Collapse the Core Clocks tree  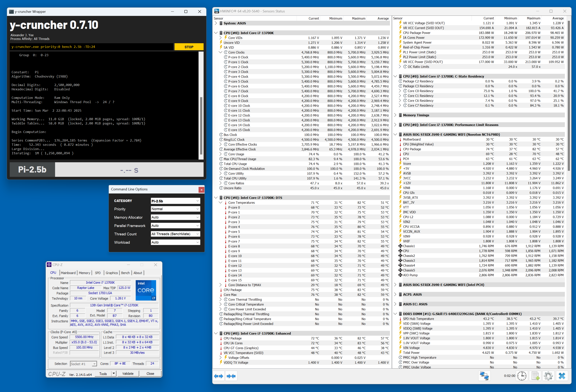tap(221, 52)
